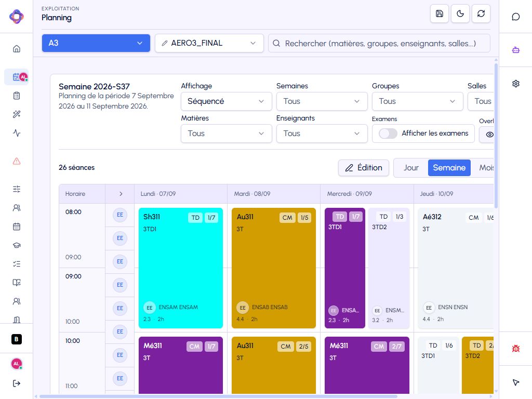Open the AERO3_FINAL dropdown

click(x=209, y=43)
